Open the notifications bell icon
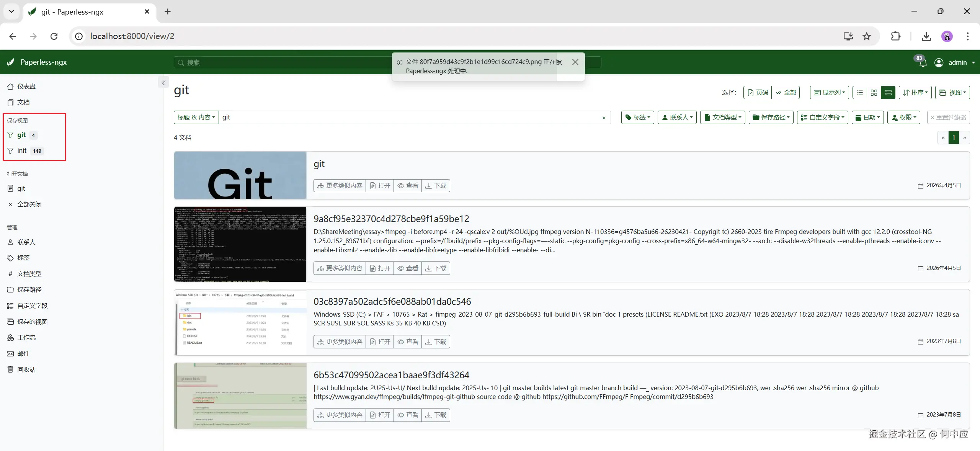This screenshot has width=980, height=451. [x=923, y=62]
